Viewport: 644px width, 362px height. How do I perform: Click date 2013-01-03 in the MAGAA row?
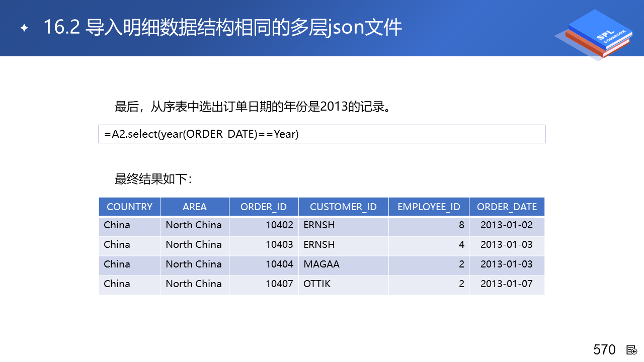pyautogui.click(x=507, y=264)
